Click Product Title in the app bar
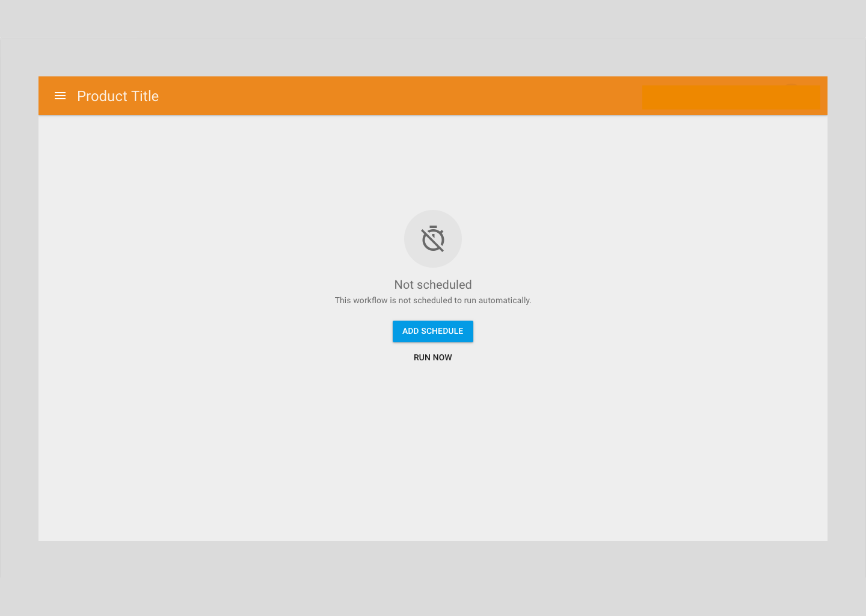The height and width of the screenshot is (616, 866). coord(118,96)
